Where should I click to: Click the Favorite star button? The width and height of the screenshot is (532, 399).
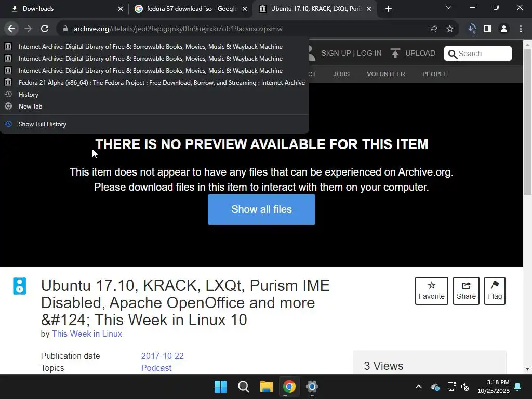tap(432, 291)
